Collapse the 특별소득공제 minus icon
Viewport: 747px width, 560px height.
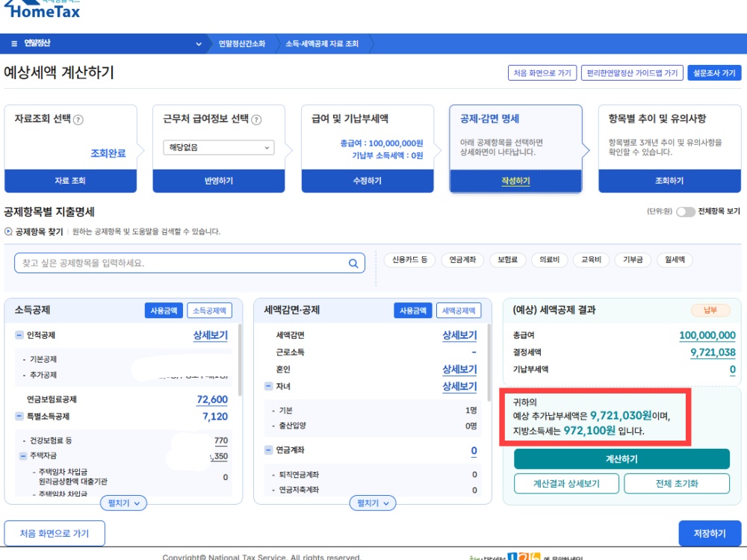(x=19, y=416)
